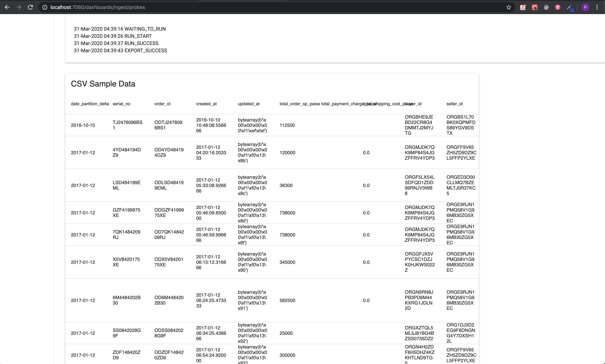Reload the current page

[30, 7]
